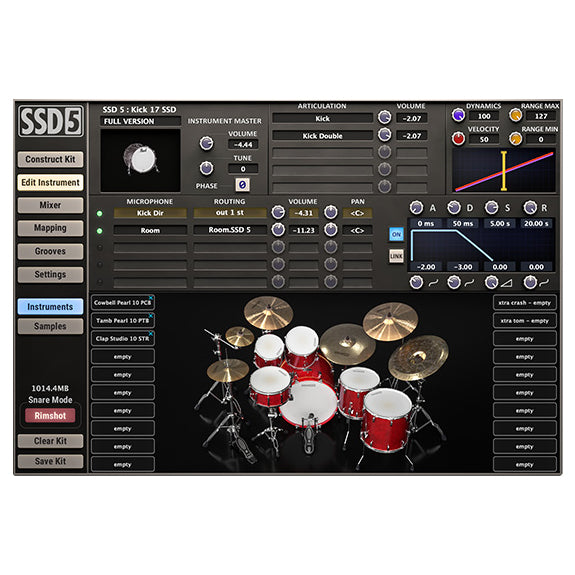This screenshot has width=575, height=575.
Task: Toggle the fifth microphone slot LED
Action: coord(99,282)
